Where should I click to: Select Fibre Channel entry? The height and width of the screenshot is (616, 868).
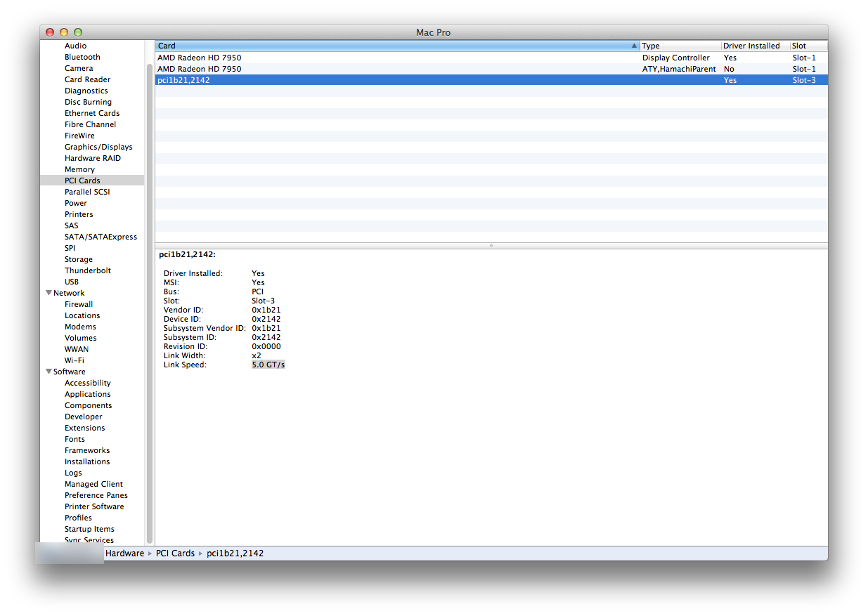[91, 124]
